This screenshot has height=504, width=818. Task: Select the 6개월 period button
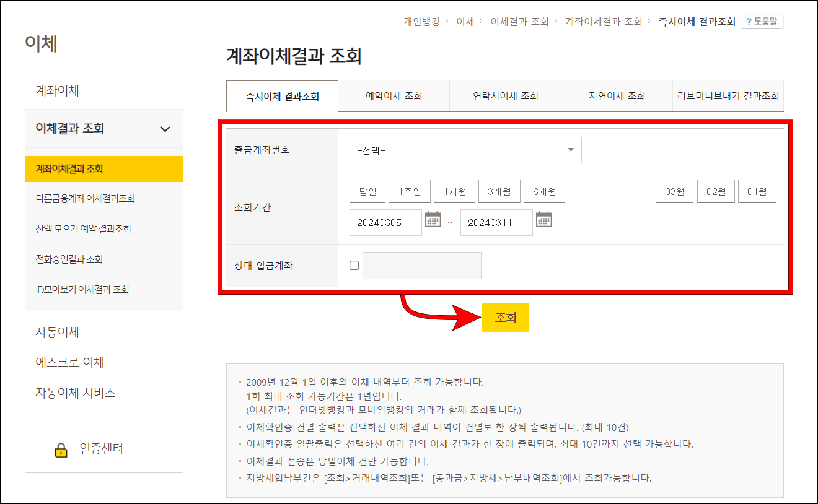click(544, 191)
